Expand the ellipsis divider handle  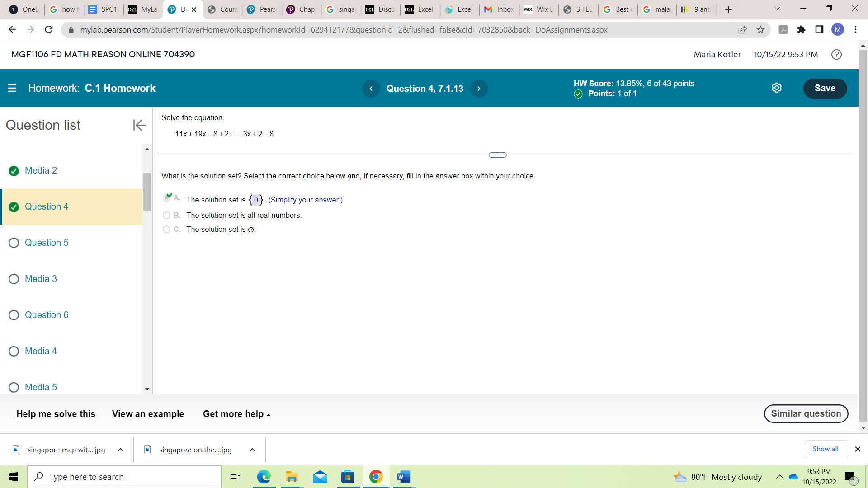tap(497, 155)
